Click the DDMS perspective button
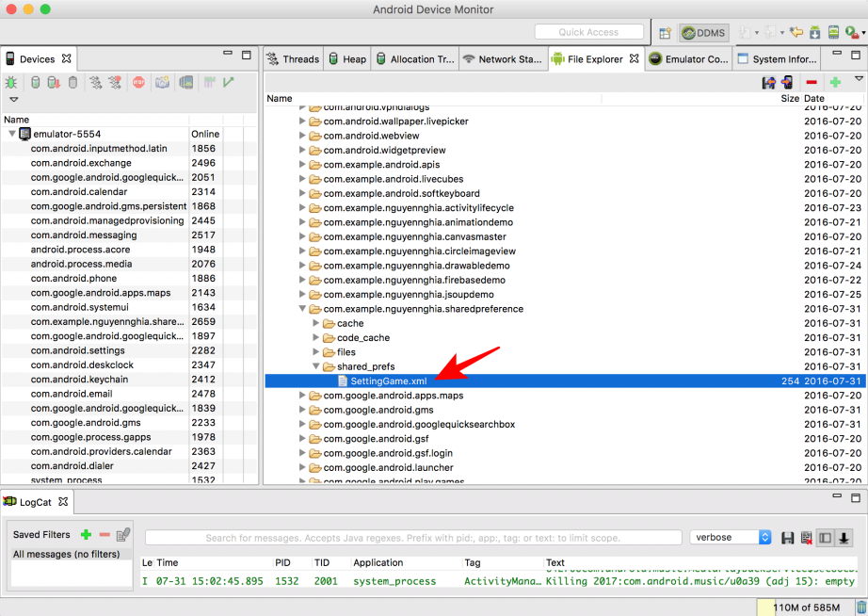Viewport: 868px width, 616px height. pyautogui.click(x=703, y=32)
